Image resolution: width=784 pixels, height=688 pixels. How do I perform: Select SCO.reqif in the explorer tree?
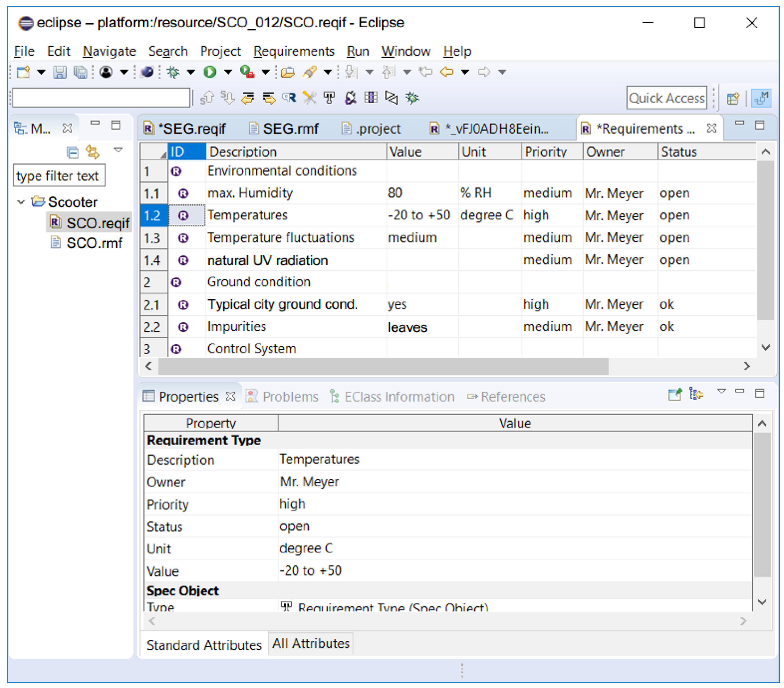pos(90,223)
